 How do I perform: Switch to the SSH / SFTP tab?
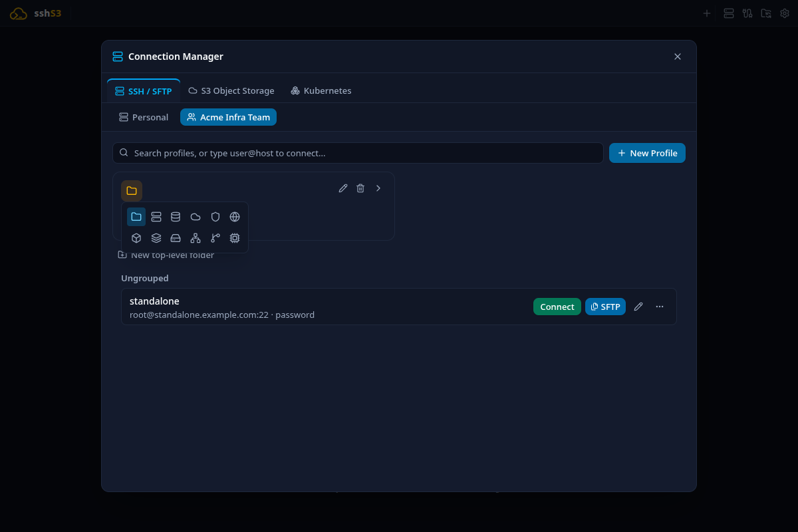tap(144, 91)
